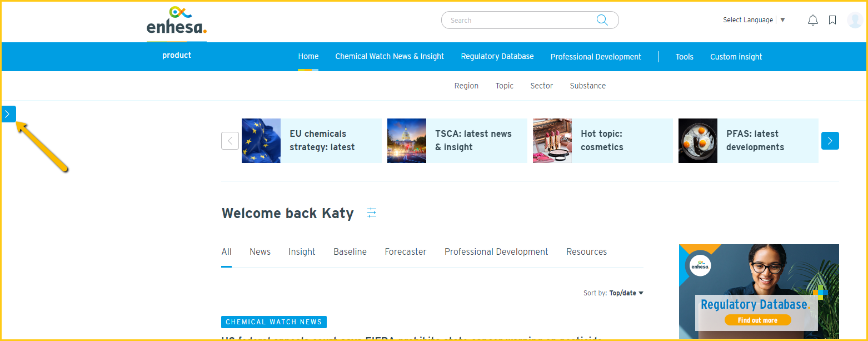Click the Welcome back Katy heading

(x=288, y=213)
